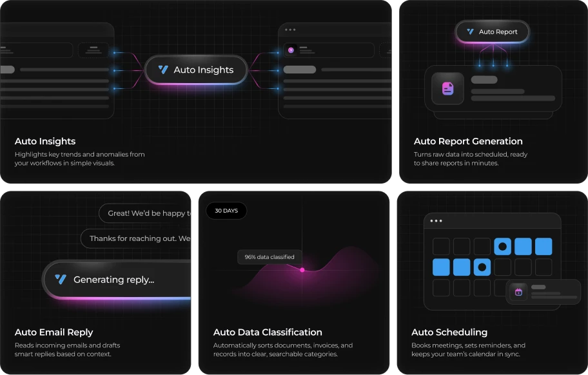The height and width of the screenshot is (375, 588).
Task: Open the three-dot menu on the insights mini window
Action: click(x=291, y=29)
